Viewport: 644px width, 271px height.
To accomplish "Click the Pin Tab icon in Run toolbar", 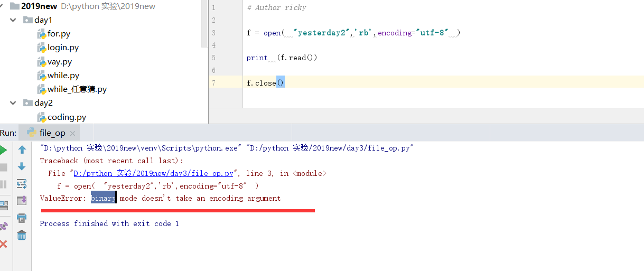I will point(3,226).
